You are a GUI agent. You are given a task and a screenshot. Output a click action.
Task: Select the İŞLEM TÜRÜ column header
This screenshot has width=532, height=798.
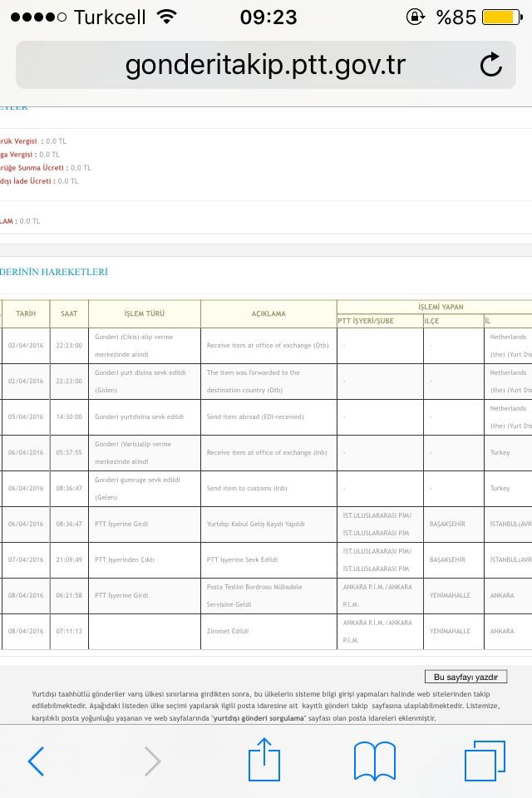tap(145, 313)
